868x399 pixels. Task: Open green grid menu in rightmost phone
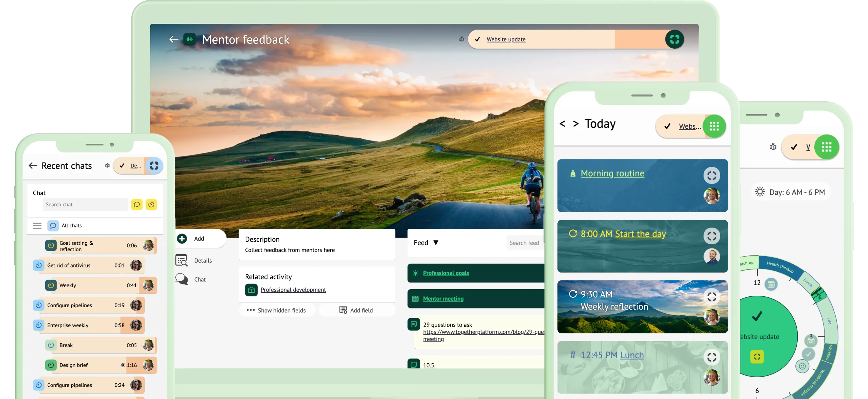(827, 147)
